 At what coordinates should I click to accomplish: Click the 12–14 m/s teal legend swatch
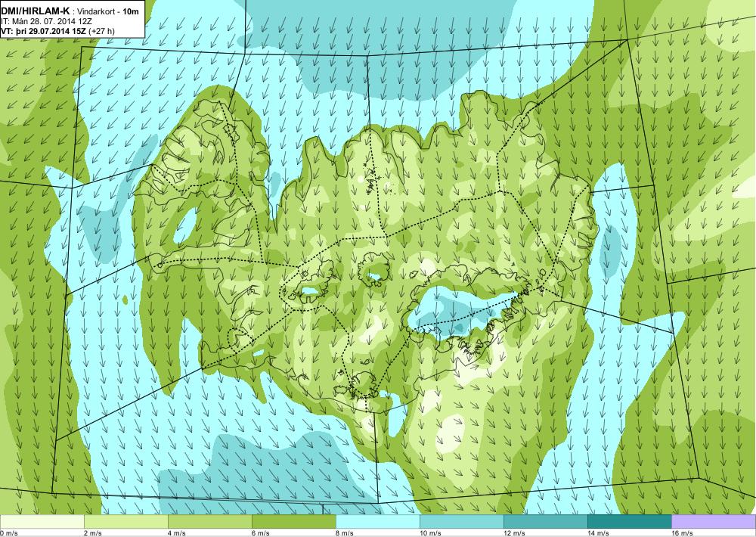click(545, 522)
